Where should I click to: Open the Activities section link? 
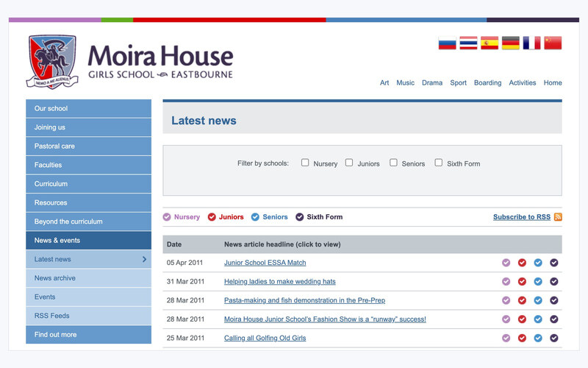[x=523, y=82]
